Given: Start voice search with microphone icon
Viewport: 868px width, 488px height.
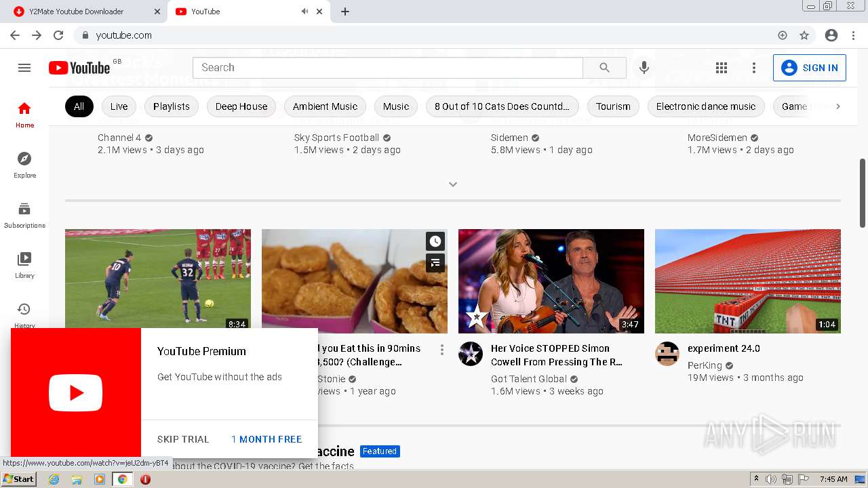Looking at the screenshot, I should [x=644, y=68].
